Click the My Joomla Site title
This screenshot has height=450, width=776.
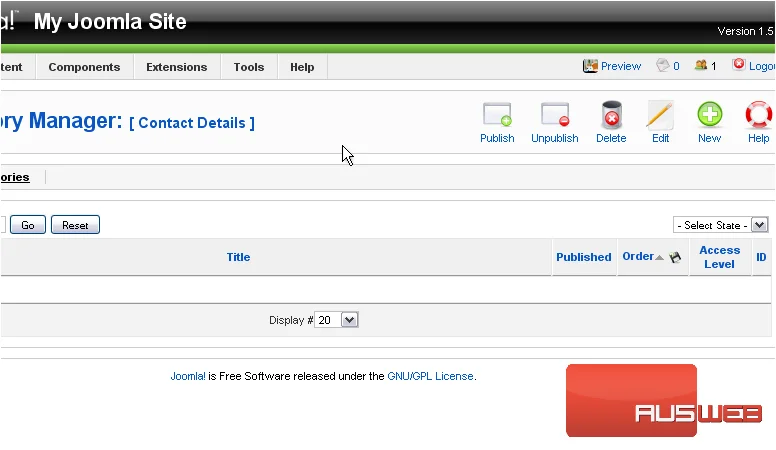(110, 22)
